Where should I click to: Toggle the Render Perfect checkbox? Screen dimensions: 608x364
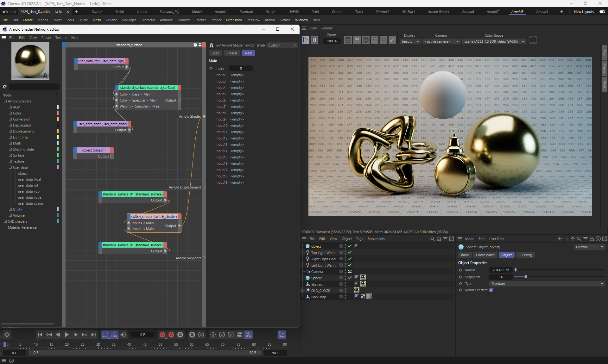pos(491,290)
